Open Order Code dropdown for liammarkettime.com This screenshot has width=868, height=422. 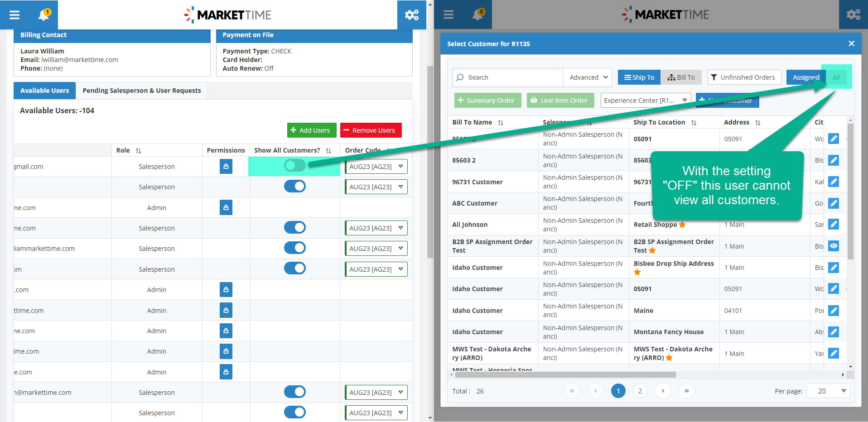376,249
